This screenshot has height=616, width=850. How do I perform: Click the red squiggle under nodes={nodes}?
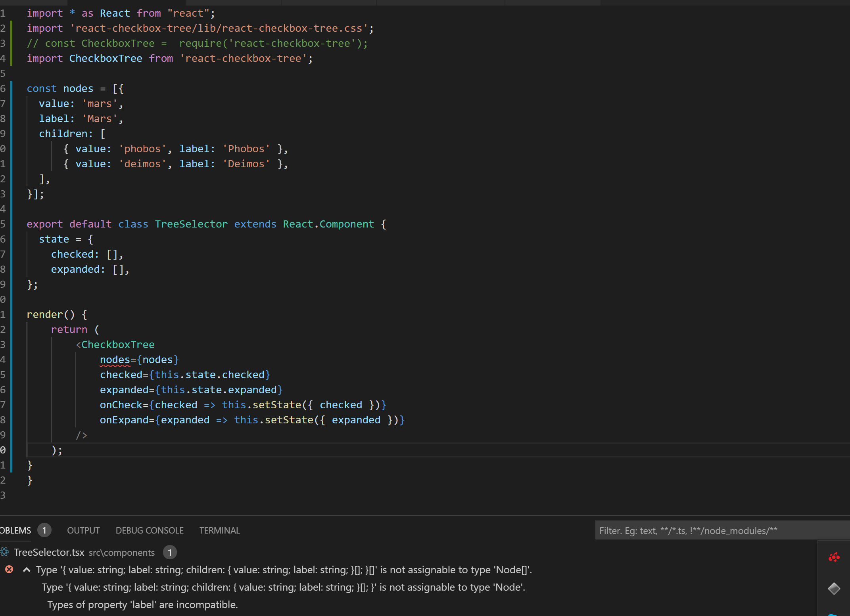point(115,365)
